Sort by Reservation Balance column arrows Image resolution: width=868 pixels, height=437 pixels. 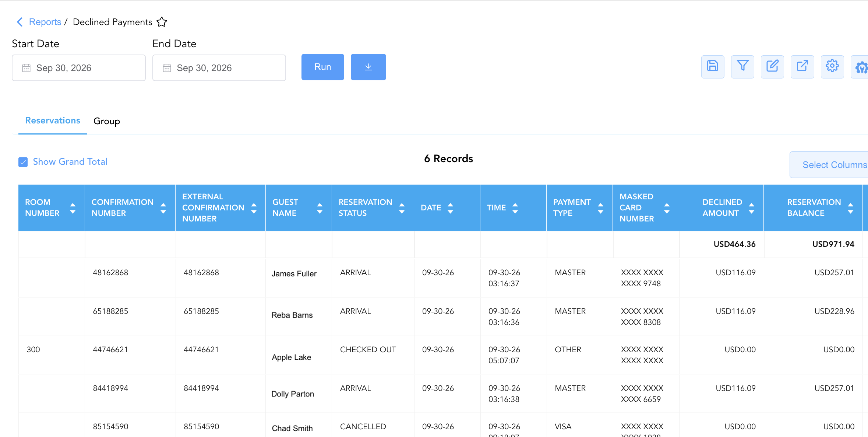(x=850, y=208)
